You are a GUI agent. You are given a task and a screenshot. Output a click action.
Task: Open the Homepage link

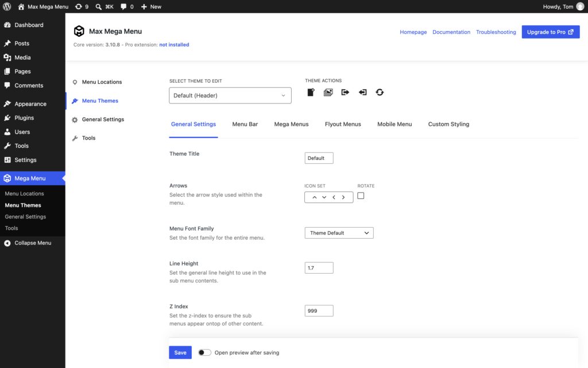(413, 32)
